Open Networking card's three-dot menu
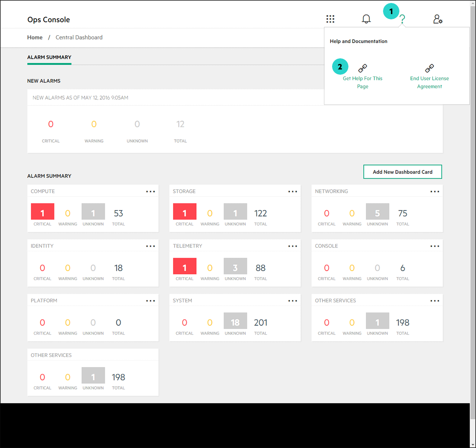 (x=435, y=192)
